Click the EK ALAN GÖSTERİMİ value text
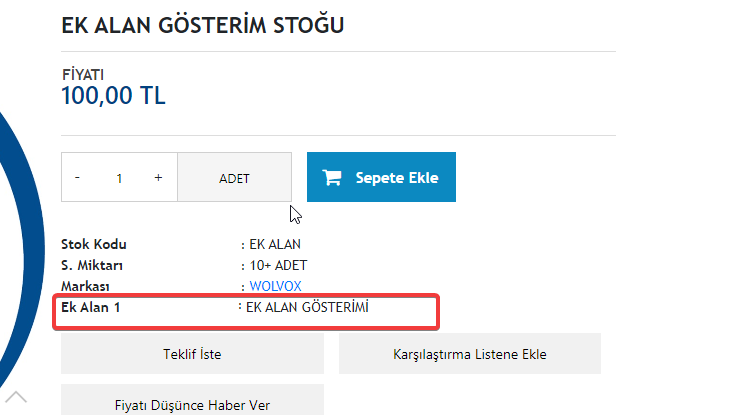Image resolution: width=749 pixels, height=415 pixels. pyautogui.click(x=307, y=307)
